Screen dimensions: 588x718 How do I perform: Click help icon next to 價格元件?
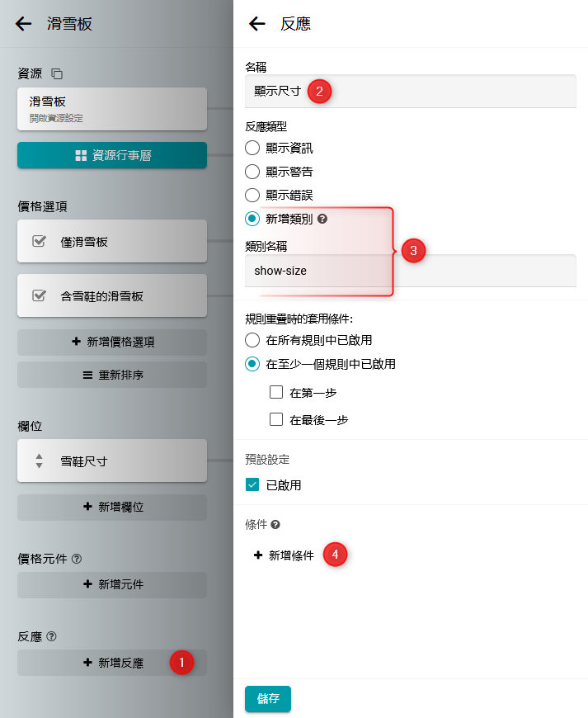coord(77,559)
